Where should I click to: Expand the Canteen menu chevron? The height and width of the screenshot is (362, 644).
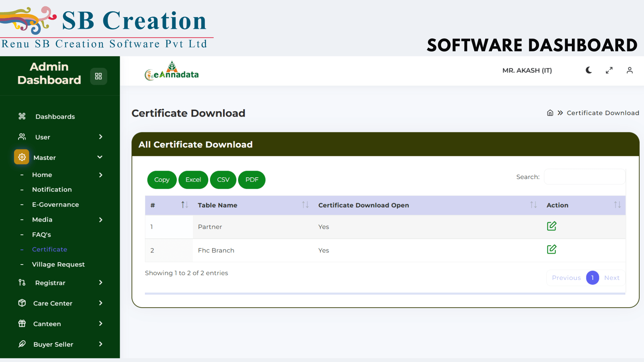point(101,323)
